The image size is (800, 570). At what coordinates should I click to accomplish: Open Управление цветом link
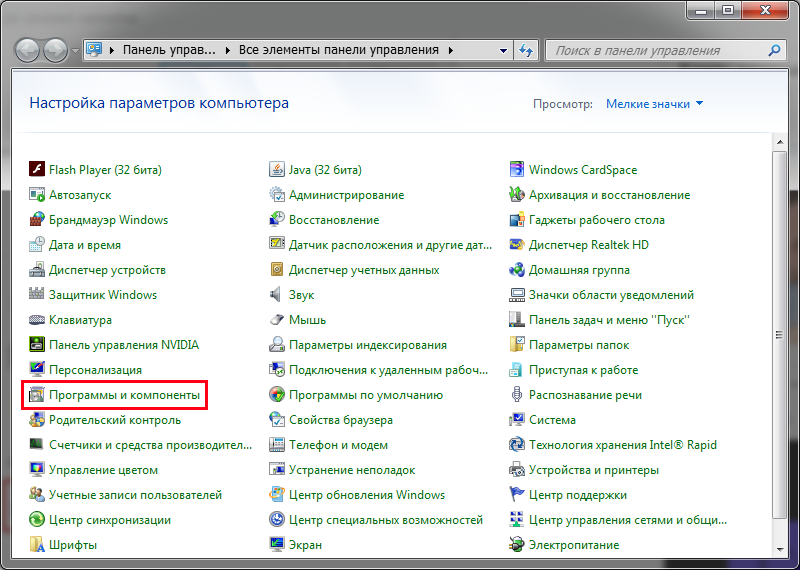103,470
